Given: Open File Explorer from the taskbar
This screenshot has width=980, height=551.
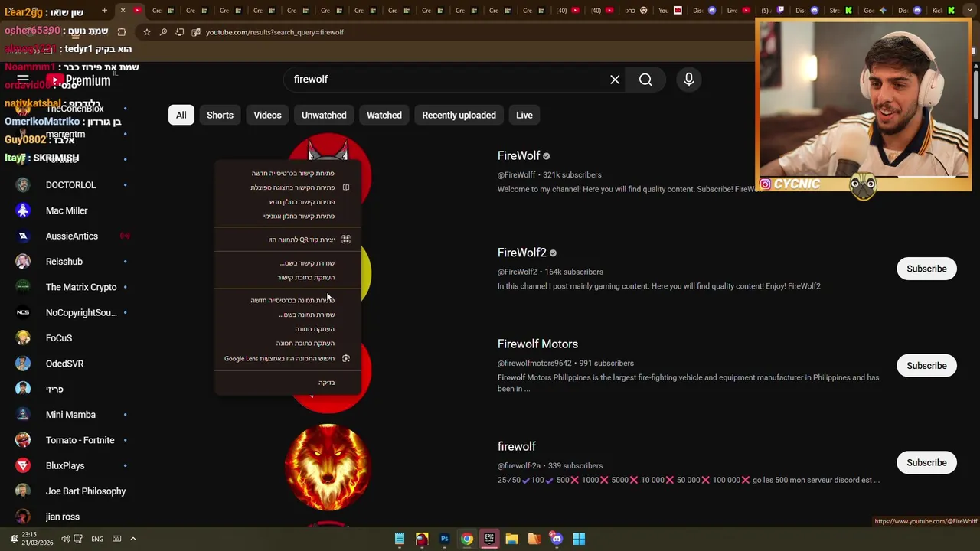Looking at the screenshot, I should coord(511,539).
